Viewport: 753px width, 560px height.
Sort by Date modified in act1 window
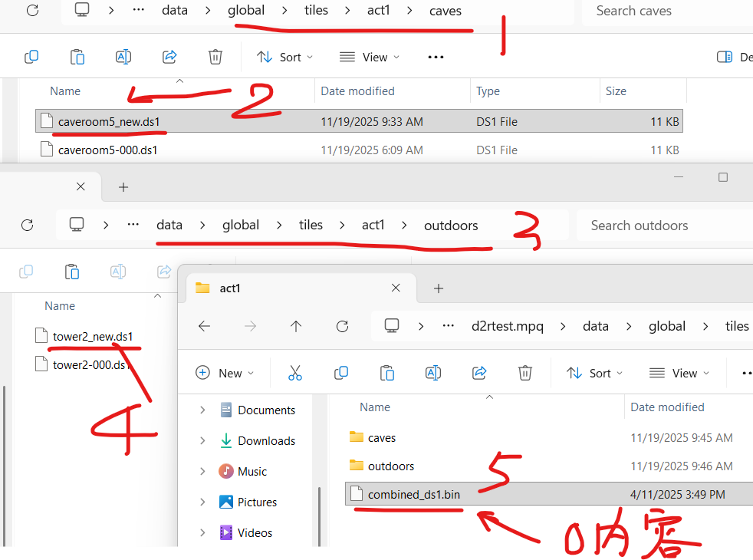(x=667, y=407)
